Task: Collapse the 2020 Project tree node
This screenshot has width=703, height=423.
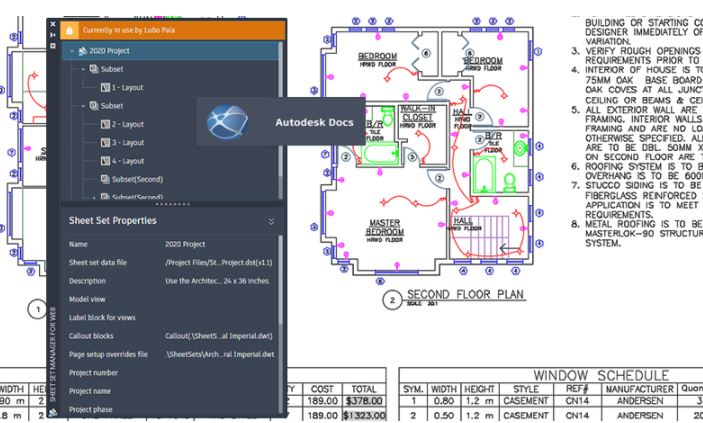Action: [x=72, y=51]
